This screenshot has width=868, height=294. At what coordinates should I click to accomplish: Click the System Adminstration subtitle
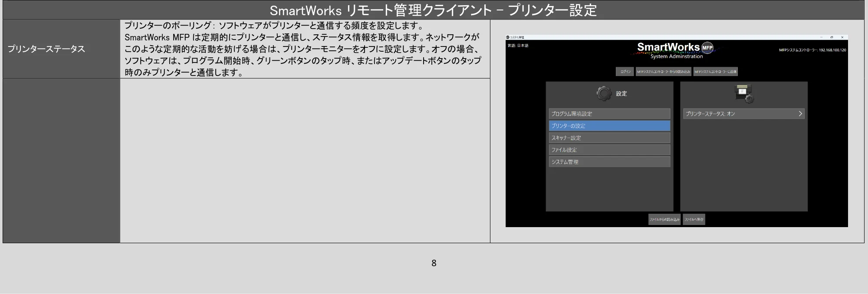pos(677,56)
